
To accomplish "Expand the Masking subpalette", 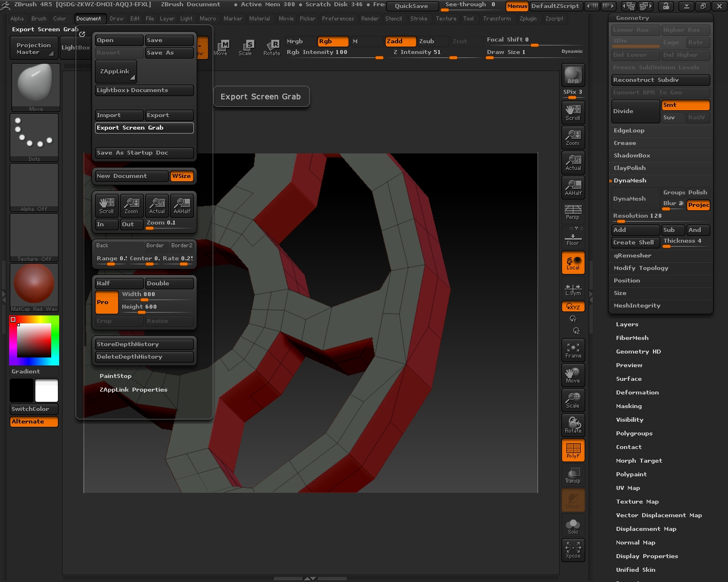I will click(628, 406).
